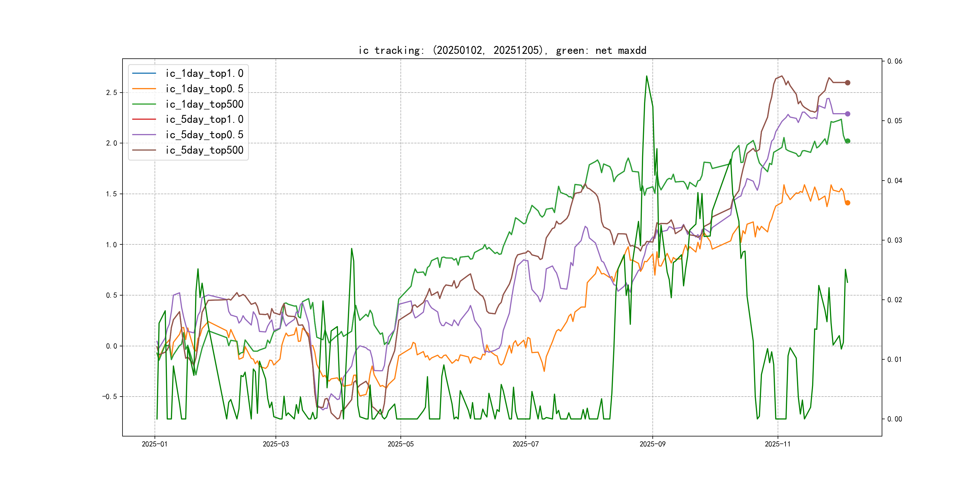Image resolution: width=980 pixels, height=490 pixels.
Task: Click the ic_5day_top500 legend label
Action: point(204,150)
